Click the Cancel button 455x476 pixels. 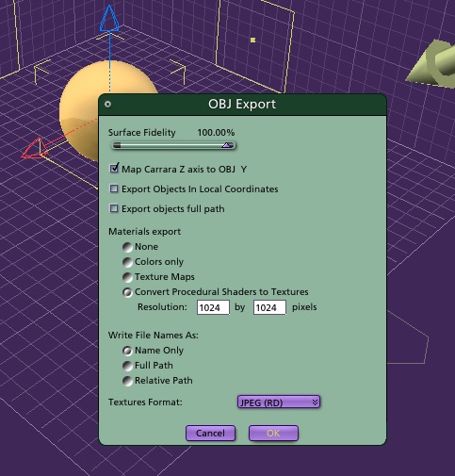tap(210, 433)
